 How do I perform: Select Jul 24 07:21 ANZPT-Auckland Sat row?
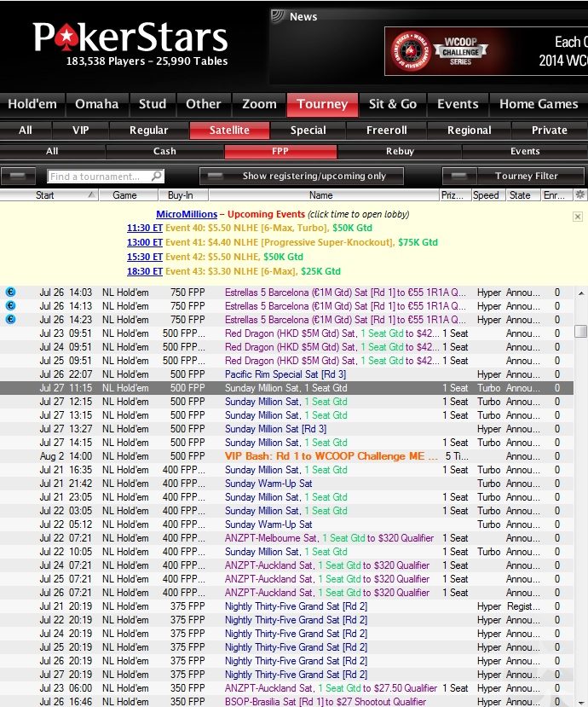[286, 565]
